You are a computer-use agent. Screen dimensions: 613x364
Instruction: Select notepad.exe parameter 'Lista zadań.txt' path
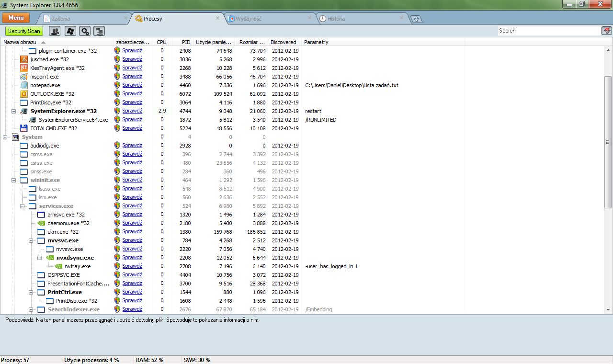(352, 85)
